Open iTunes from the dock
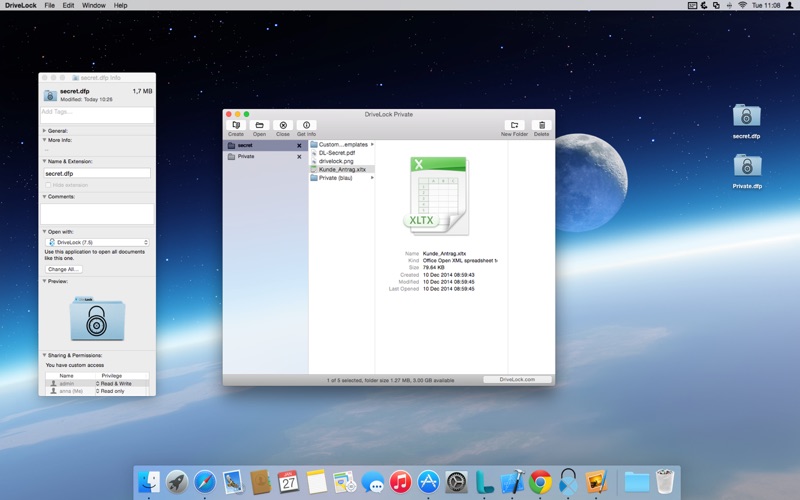800x500 pixels. 401,482
